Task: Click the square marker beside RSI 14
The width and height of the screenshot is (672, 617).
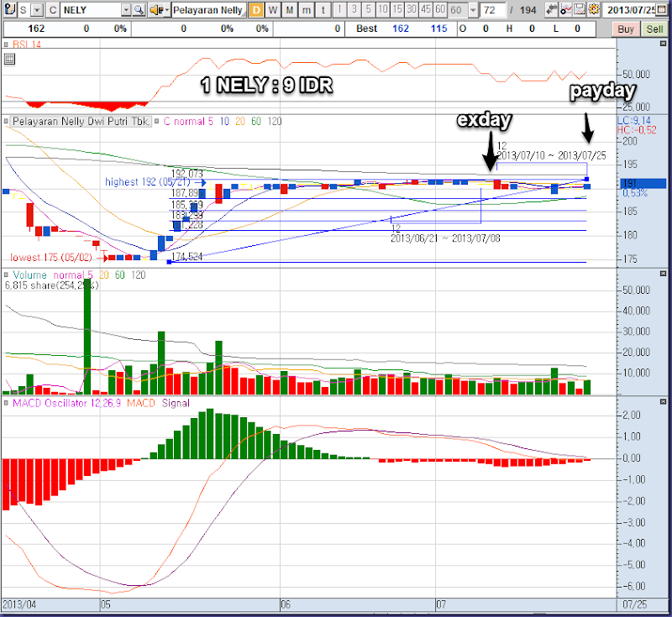Action: click(x=6, y=44)
